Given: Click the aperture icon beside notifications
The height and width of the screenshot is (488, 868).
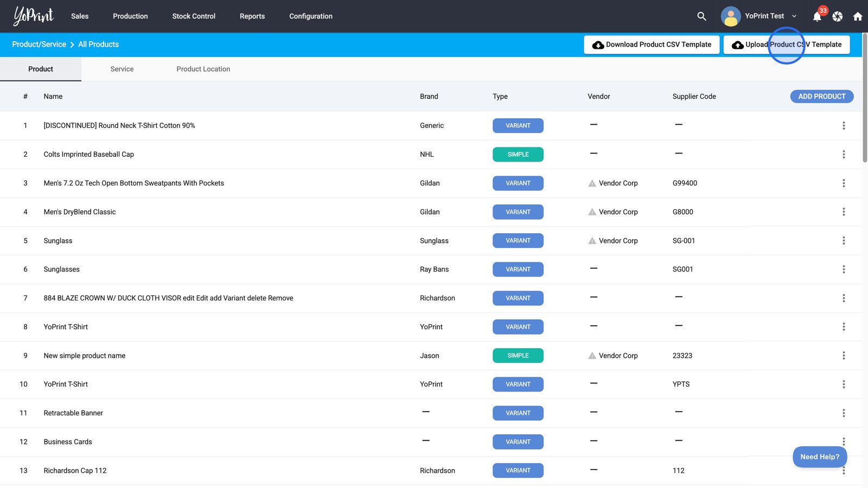Looking at the screenshot, I should point(838,17).
